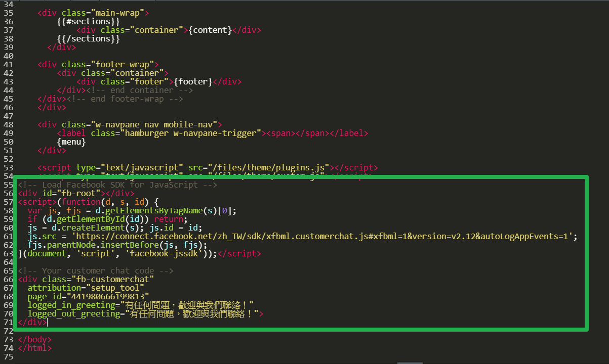This screenshot has width=609, height=364.
Task: Click the logged_out_greeting attribute name
Action: (74, 313)
